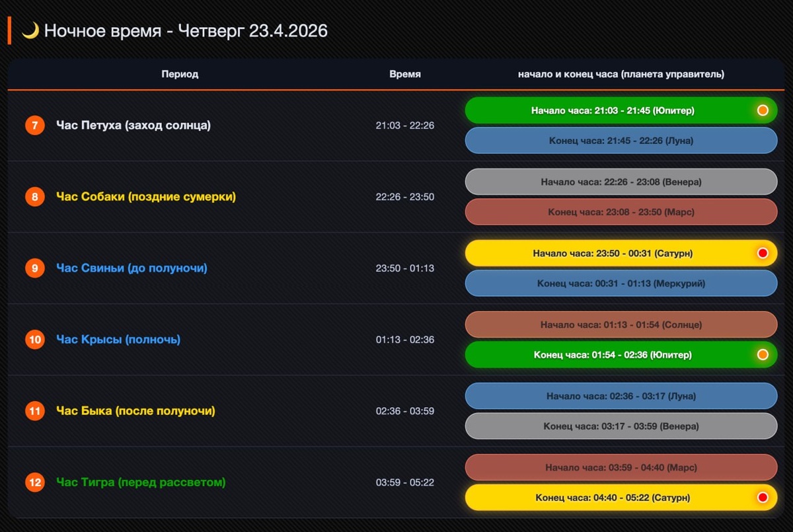This screenshot has width=793, height=532.
Task: Select the red Начало часа 03:59 - 04:40 (Марс) pill
Action: (621, 467)
